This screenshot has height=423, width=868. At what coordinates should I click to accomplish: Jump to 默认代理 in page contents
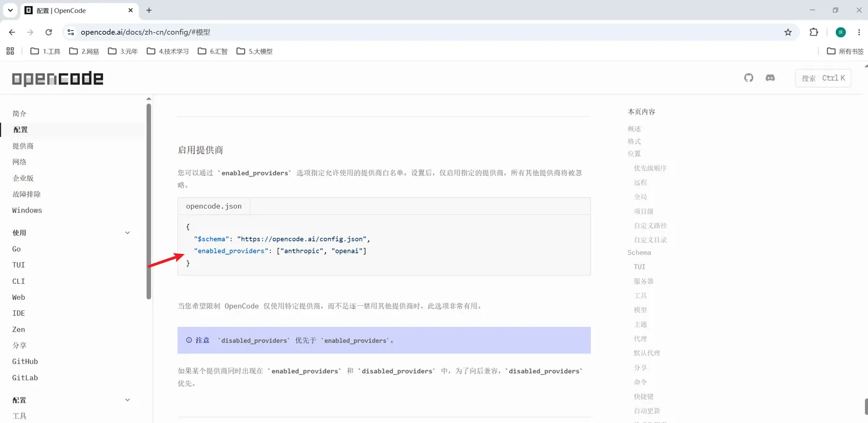(x=647, y=353)
